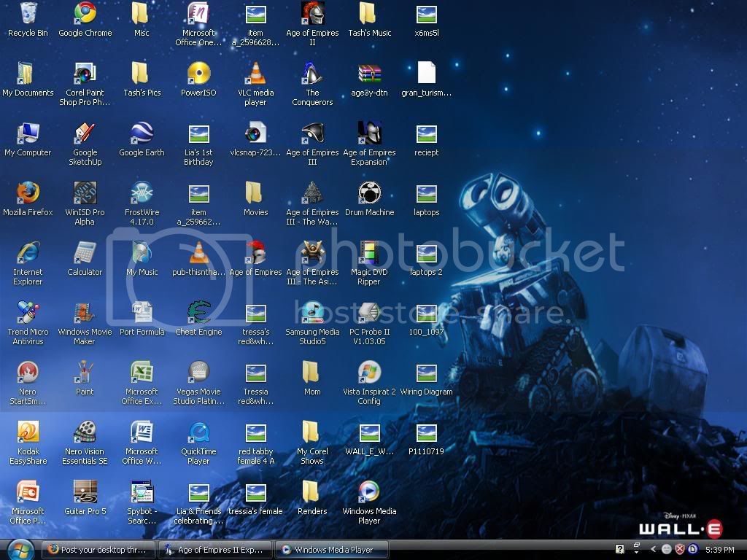Open Vista Inspirat 2 Config
The width and height of the screenshot is (747, 560).
tap(369, 373)
